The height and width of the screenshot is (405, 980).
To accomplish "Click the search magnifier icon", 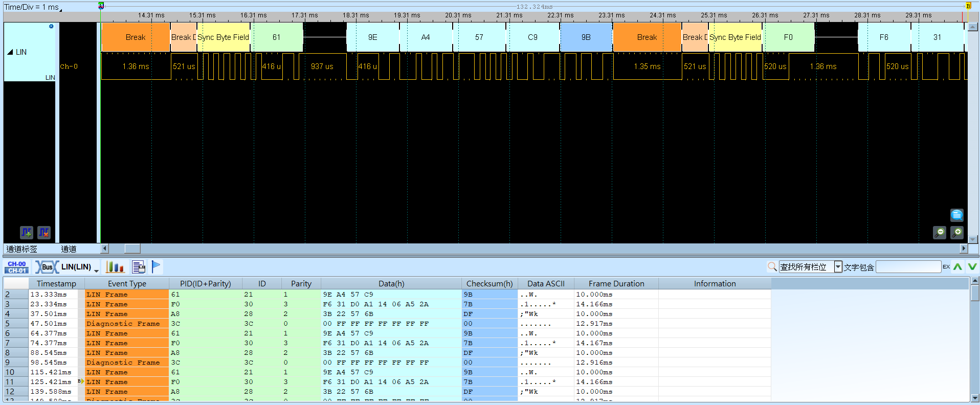I will coord(772,266).
